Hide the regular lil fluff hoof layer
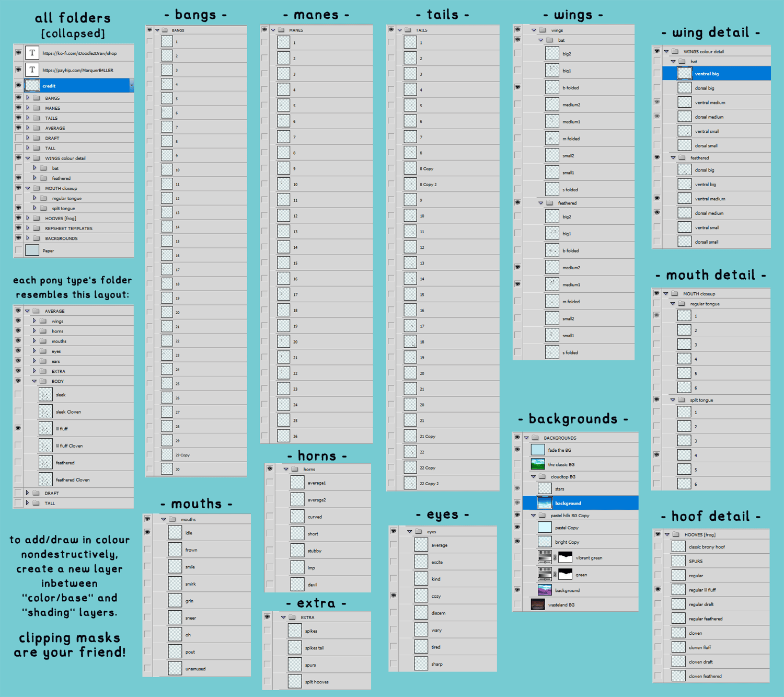Viewport: 784px width, 697px height. click(658, 589)
